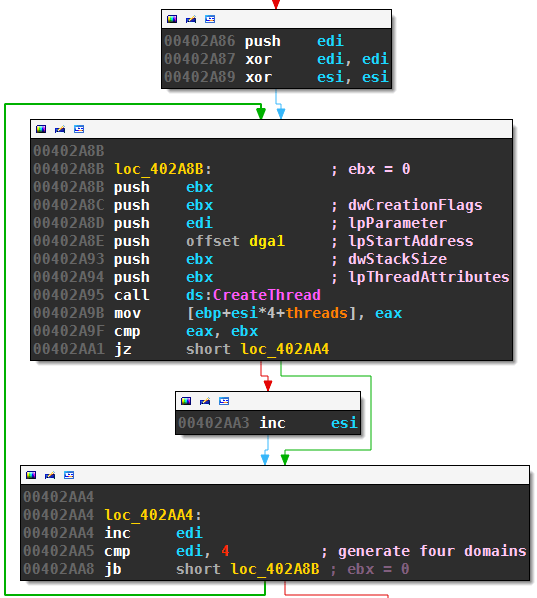Image resolution: width=537 pixels, height=598 pixels.
Task: Click color icon on push edi block header
Action: 172,19
